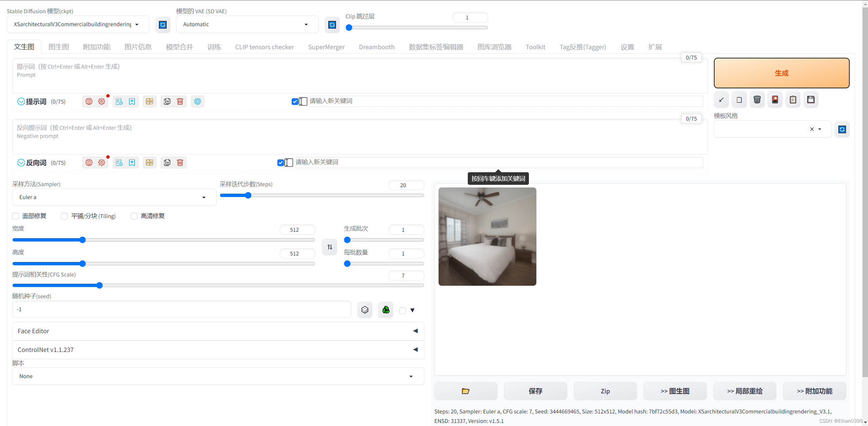The height and width of the screenshot is (426, 868).
Task: Open the SD VAE Automatic dropdown
Action: (247, 24)
